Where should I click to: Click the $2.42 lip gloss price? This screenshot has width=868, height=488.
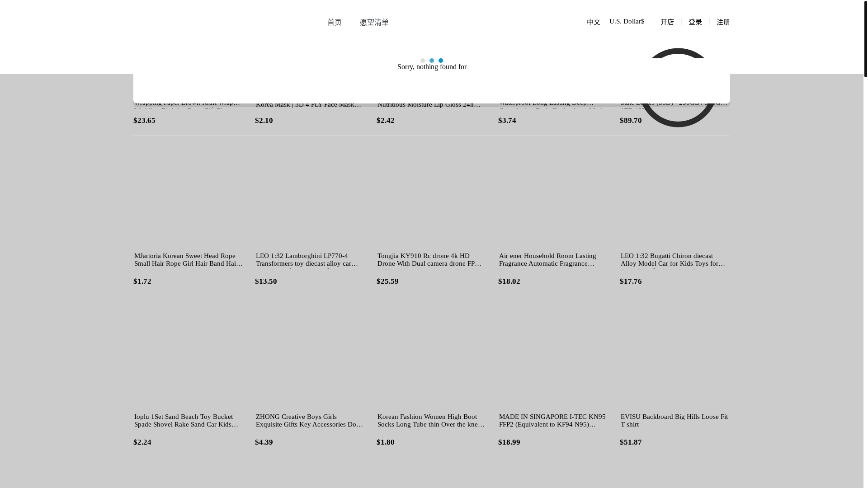click(386, 121)
